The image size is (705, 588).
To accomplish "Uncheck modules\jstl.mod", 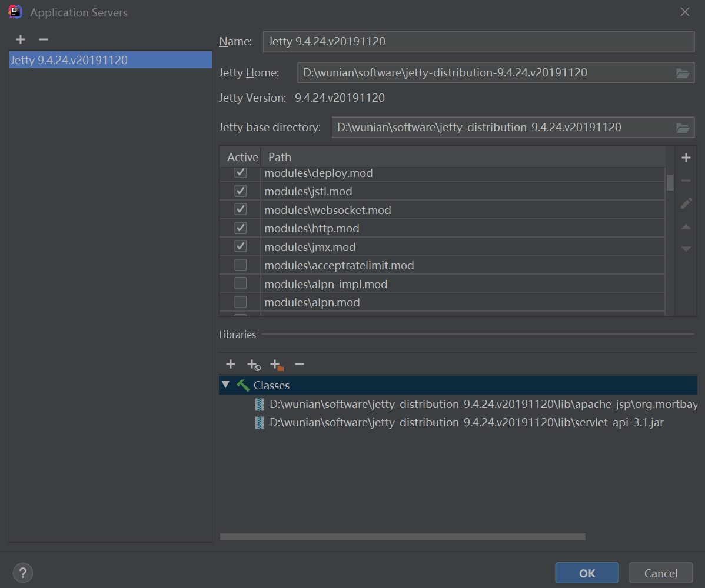I will pyautogui.click(x=241, y=191).
